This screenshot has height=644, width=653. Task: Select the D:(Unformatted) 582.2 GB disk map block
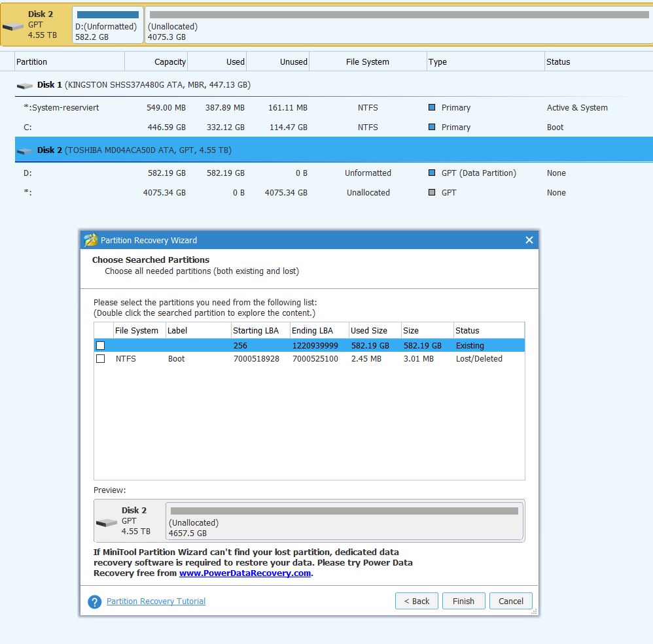(x=108, y=25)
